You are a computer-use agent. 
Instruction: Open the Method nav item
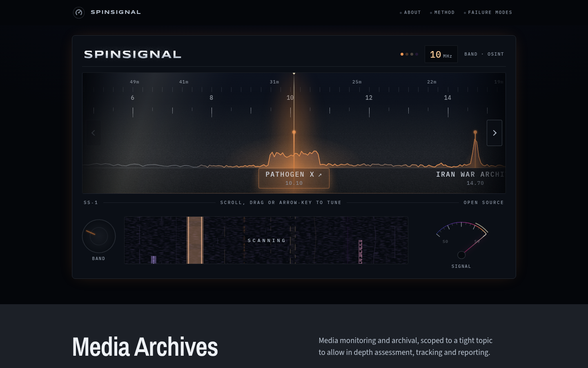pos(442,13)
